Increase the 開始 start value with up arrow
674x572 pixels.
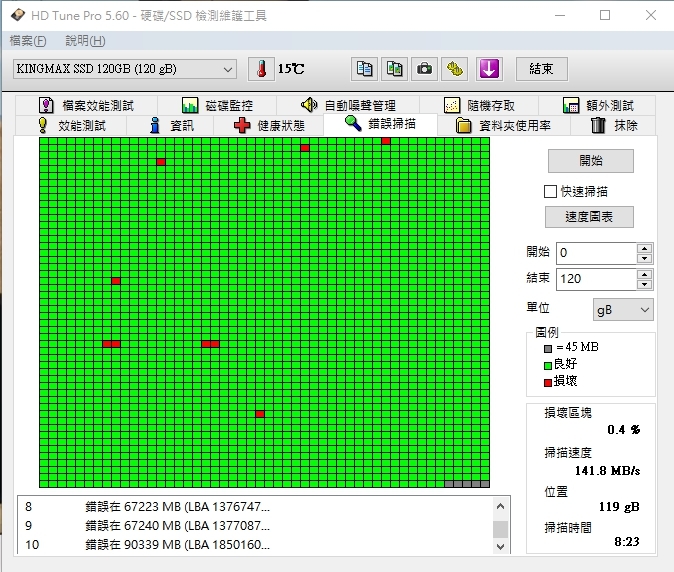(644, 248)
